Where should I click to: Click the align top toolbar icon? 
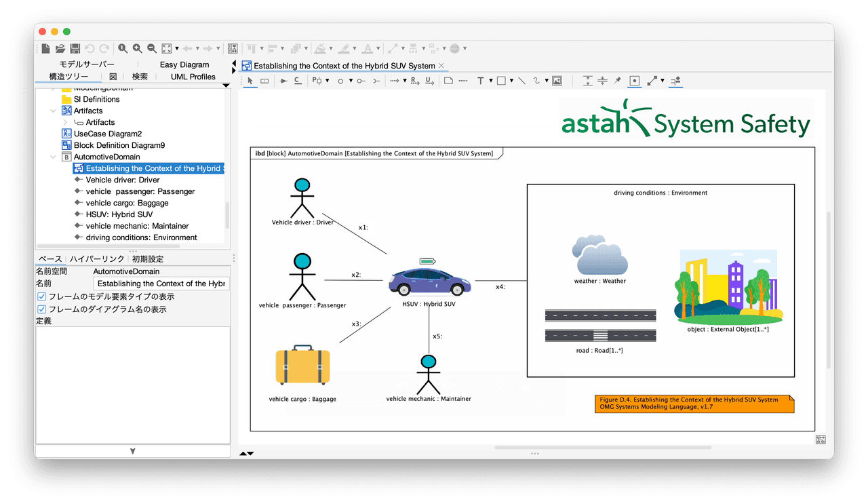(252, 48)
